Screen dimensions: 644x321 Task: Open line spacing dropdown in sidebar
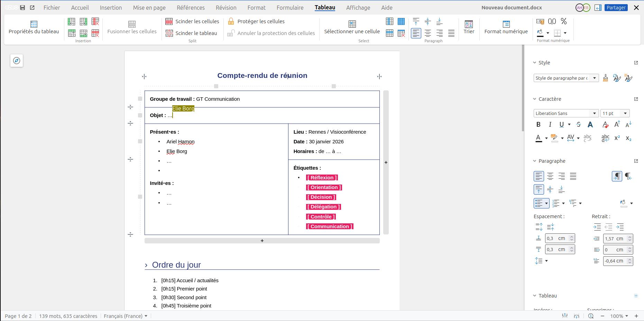click(541, 261)
